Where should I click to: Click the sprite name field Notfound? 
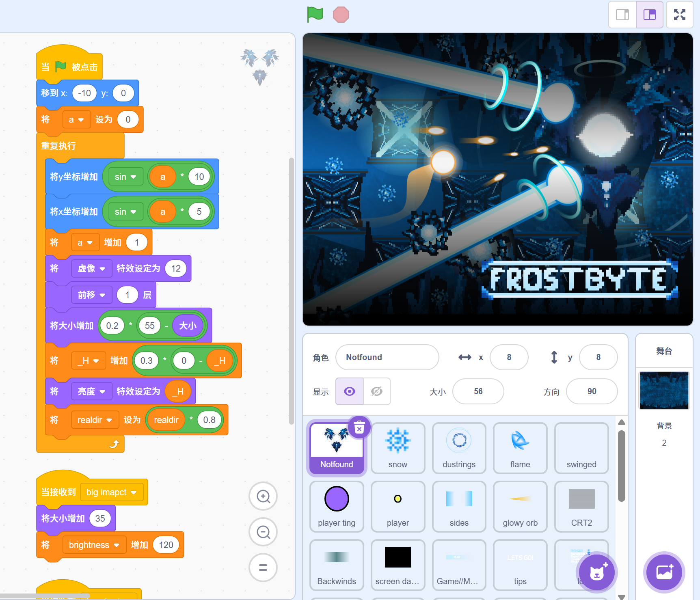click(x=387, y=357)
